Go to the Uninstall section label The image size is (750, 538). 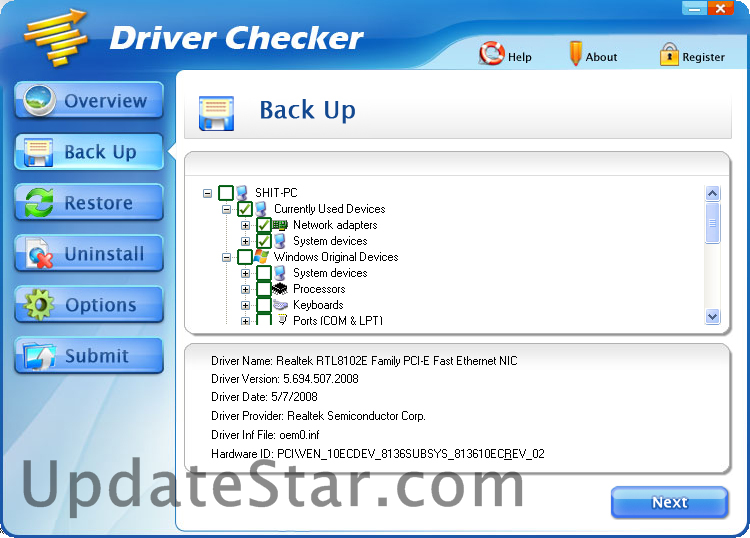[x=104, y=253]
